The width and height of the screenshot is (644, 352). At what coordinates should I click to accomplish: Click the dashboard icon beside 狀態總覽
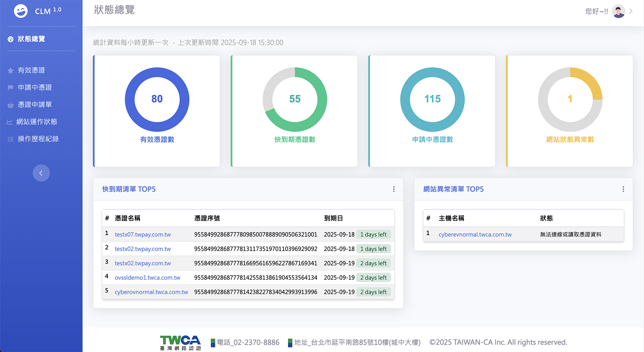click(x=10, y=39)
